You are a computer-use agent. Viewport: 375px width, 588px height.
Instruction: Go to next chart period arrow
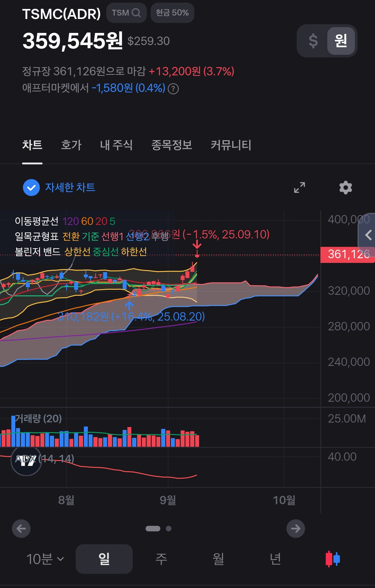[x=296, y=528]
